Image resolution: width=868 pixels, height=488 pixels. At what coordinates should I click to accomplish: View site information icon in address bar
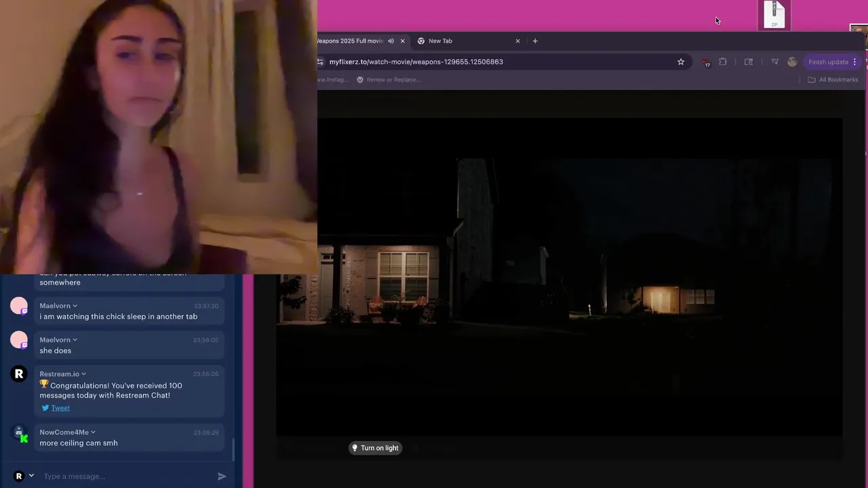(x=320, y=62)
